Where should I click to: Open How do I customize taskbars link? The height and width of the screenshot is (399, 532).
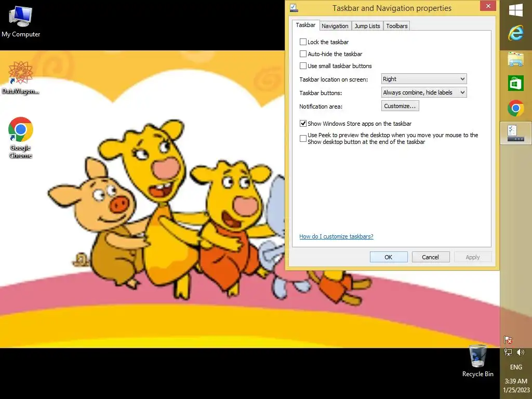336,236
